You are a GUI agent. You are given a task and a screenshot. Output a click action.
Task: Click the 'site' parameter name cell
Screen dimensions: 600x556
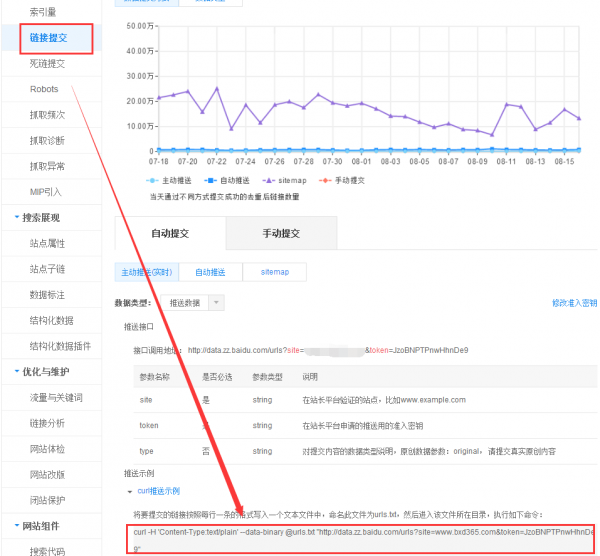[146, 400]
